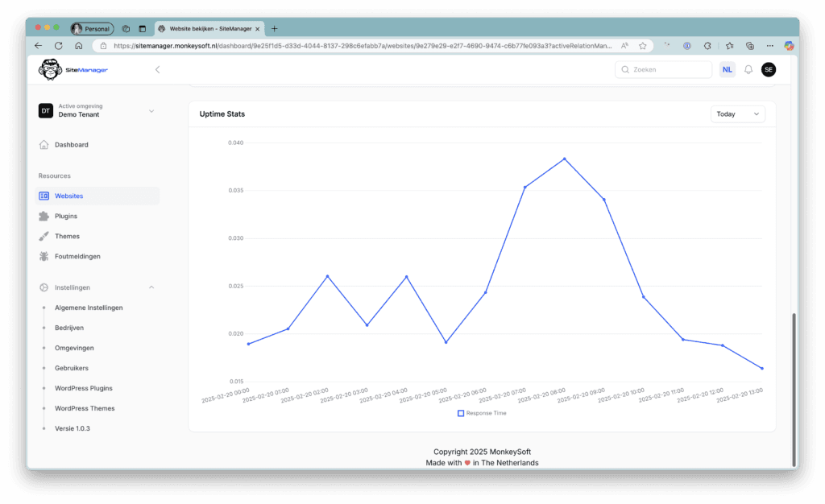825x504 pixels.
Task: Bookmark page with the star icon
Action: [642, 46]
